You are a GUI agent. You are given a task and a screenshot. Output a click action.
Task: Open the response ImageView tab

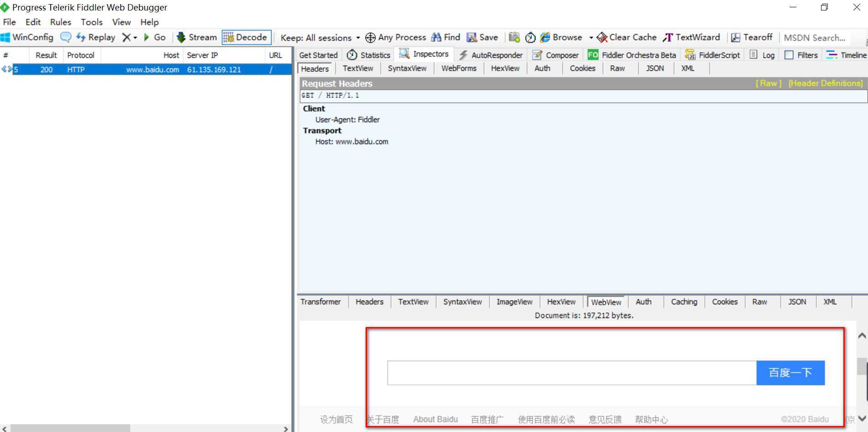(514, 302)
